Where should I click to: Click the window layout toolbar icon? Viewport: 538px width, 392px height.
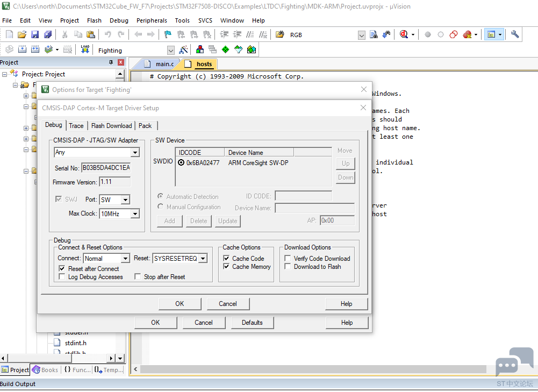pyautogui.click(x=491, y=34)
